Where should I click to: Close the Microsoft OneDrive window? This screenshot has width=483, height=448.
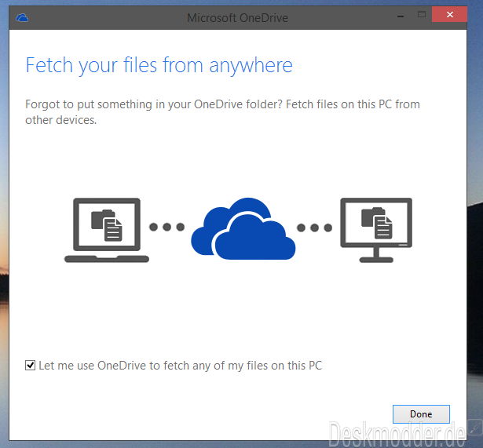click(x=449, y=14)
